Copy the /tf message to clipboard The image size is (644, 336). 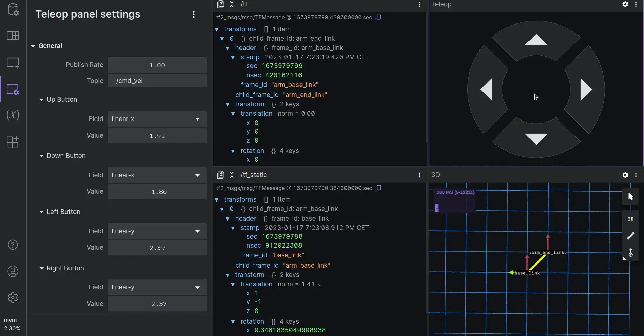click(378, 18)
